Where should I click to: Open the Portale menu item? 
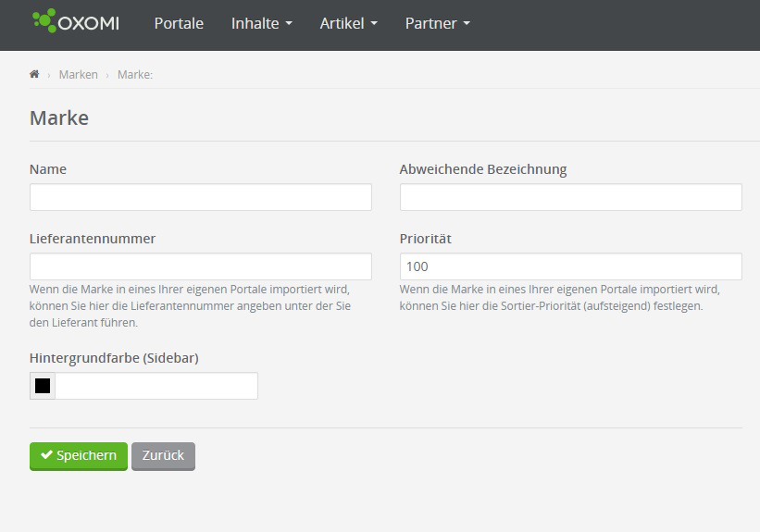179,24
